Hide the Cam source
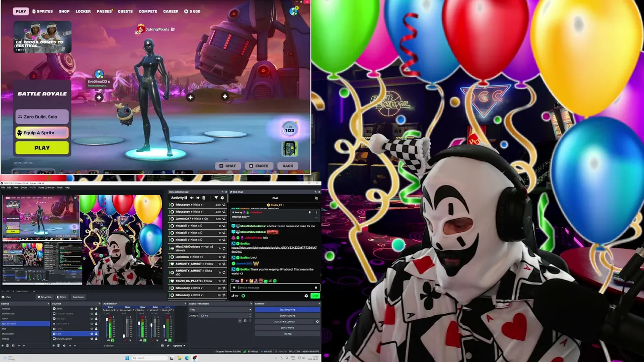 92,334
